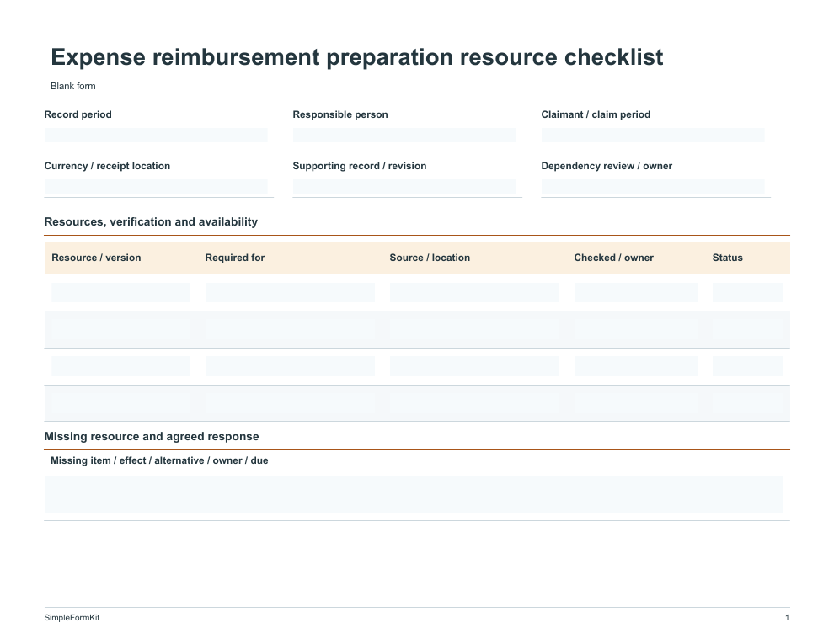Click the 'Claimant / claim period' label
This screenshot has width=834, height=644.
596,114
